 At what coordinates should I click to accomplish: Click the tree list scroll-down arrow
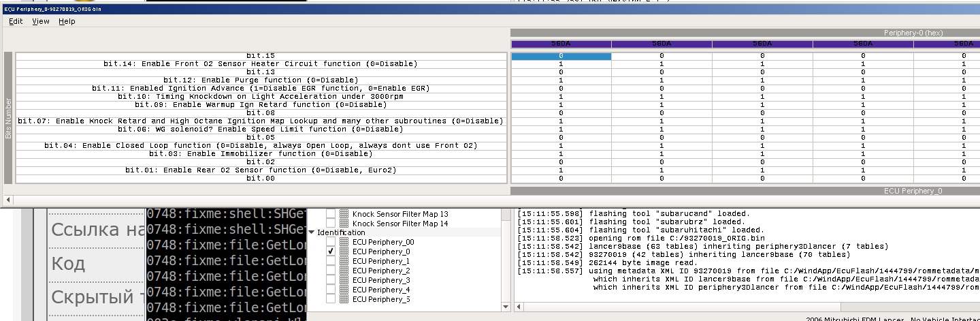point(505,307)
